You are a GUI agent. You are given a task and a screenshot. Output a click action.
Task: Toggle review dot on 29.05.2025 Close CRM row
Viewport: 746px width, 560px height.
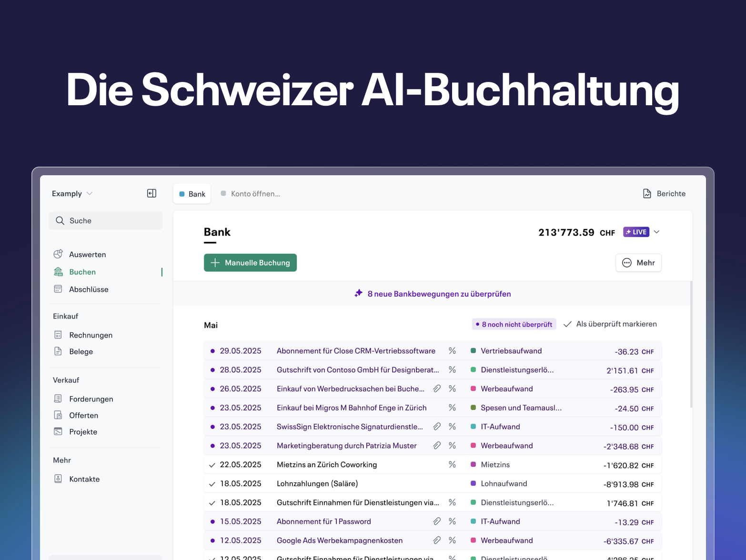212,351
